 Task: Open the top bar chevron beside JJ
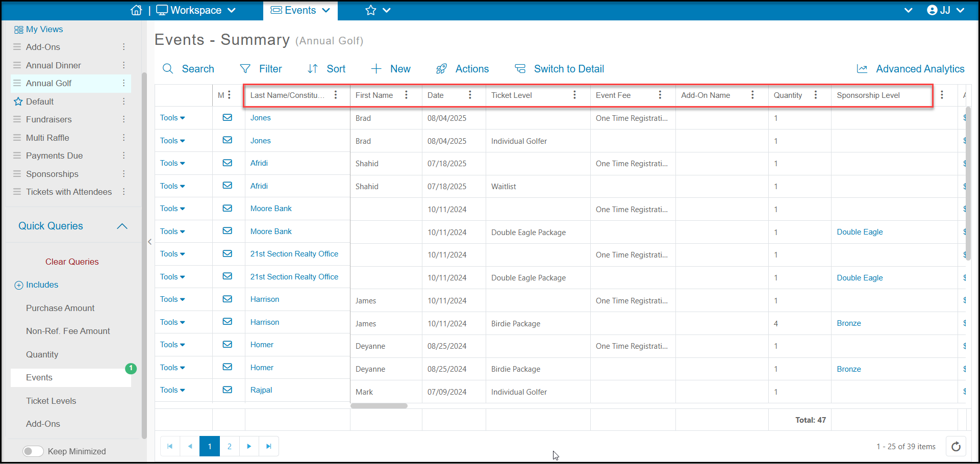coord(909,10)
